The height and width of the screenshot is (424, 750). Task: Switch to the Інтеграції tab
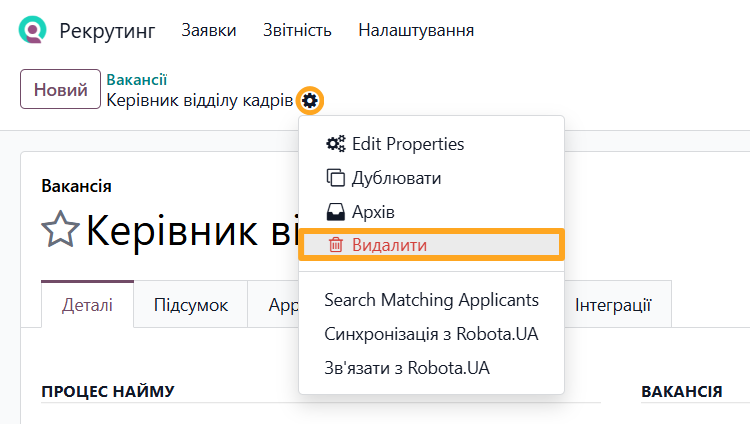point(613,304)
